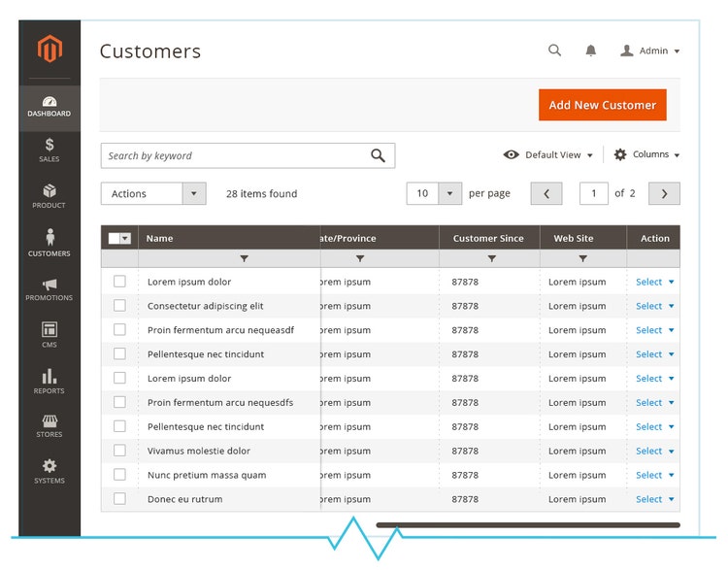
Task: Open notifications bell icon
Action: pyautogui.click(x=590, y=50)
